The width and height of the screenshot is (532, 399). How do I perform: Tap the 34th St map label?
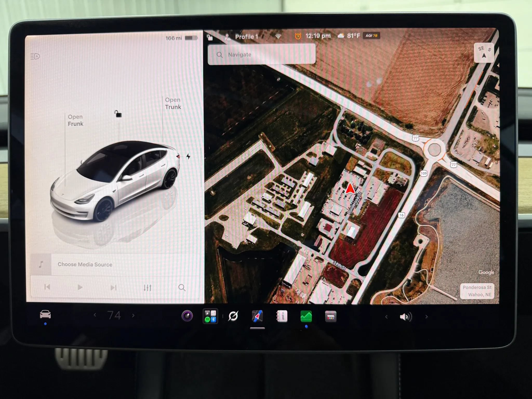(340, 265)
